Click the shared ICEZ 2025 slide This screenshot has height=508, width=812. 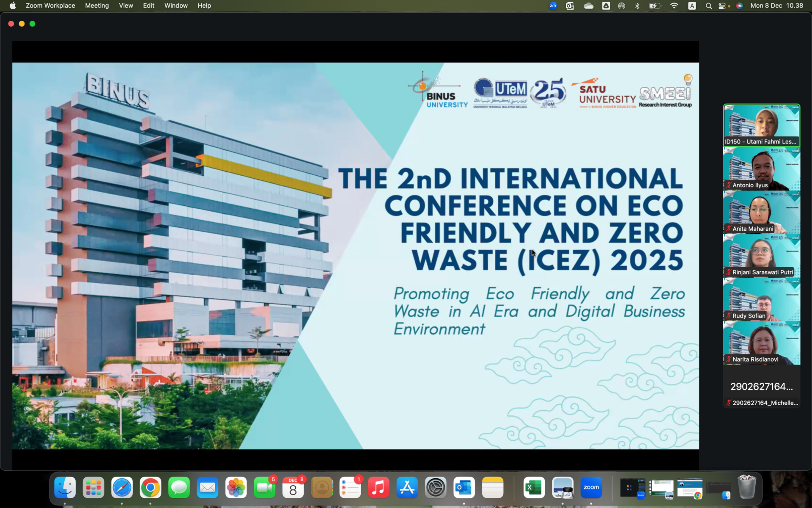(x=355, y=256)
